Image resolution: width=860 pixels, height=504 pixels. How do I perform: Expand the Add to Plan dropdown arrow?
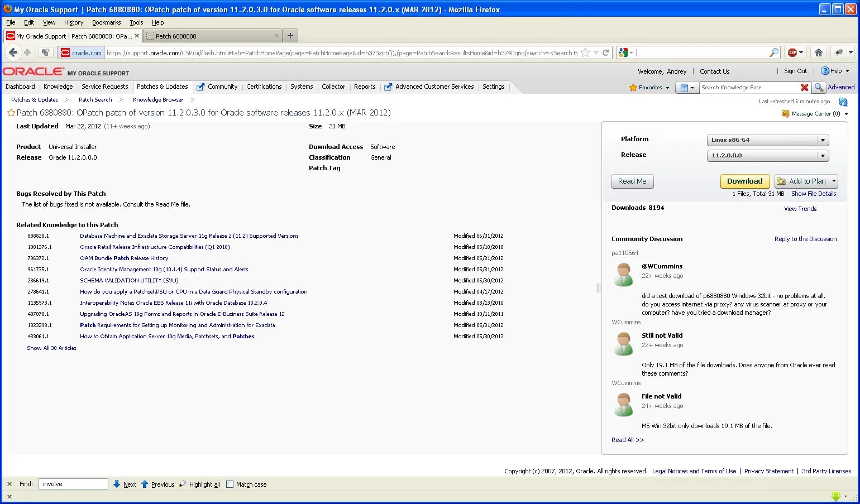tap(834, 181)
